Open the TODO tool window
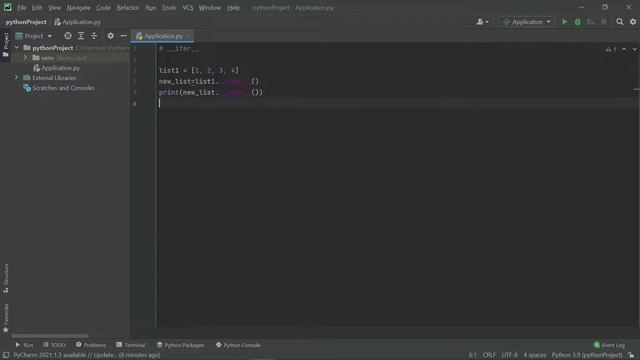This screenshot has height=360, width=640. [x=54, y=345]
